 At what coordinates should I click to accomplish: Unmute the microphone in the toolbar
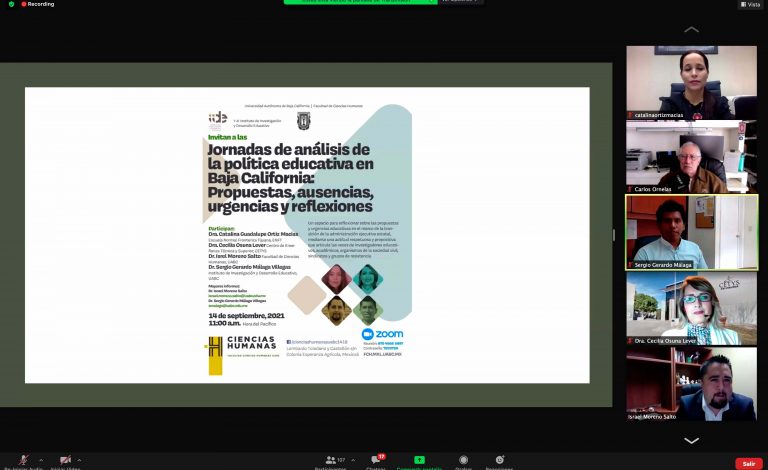[22, 460]
